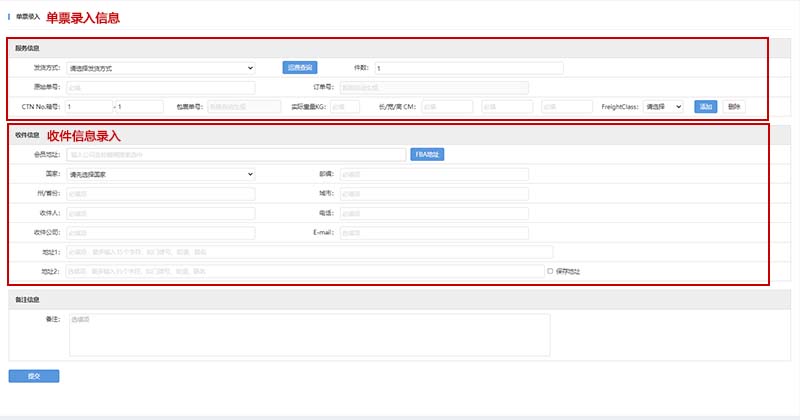Click the E-mail input field
Viewport: 800px width, 420px height.
[433, 233]
